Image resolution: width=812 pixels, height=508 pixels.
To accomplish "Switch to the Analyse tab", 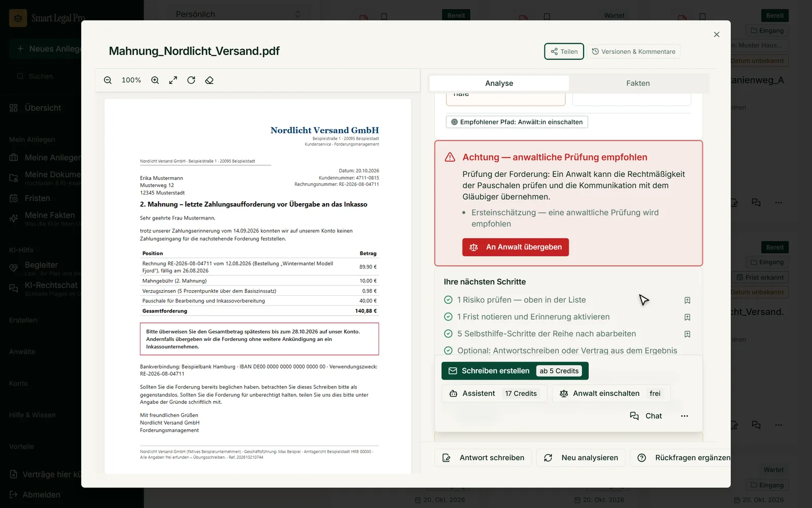I will 499,83.
